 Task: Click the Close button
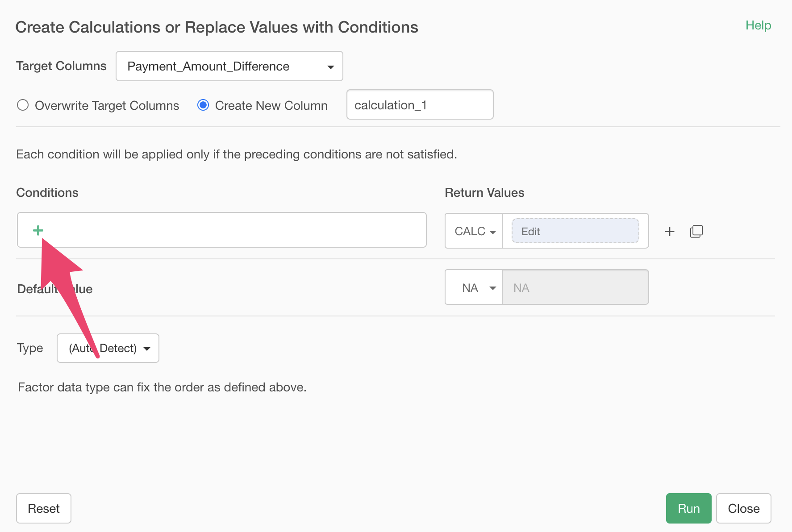pyautogui.click(x=743, y=508)
